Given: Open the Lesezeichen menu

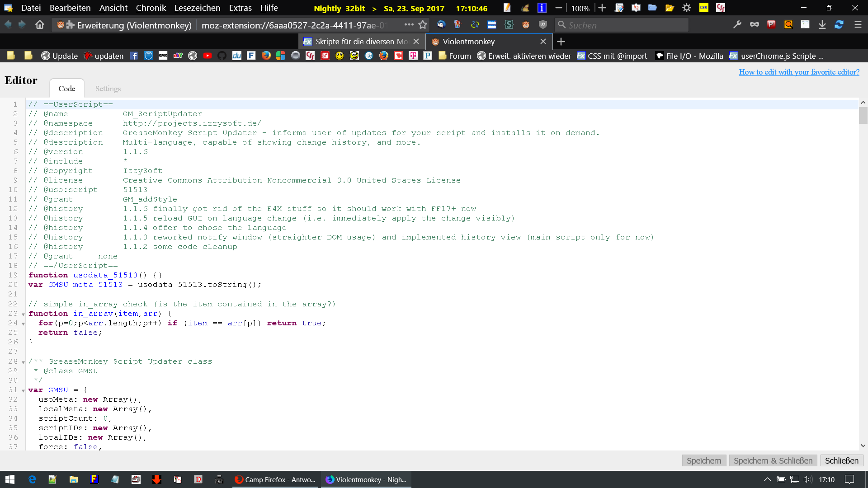Looking at the screenshot, I should click(x=197, y=8).
